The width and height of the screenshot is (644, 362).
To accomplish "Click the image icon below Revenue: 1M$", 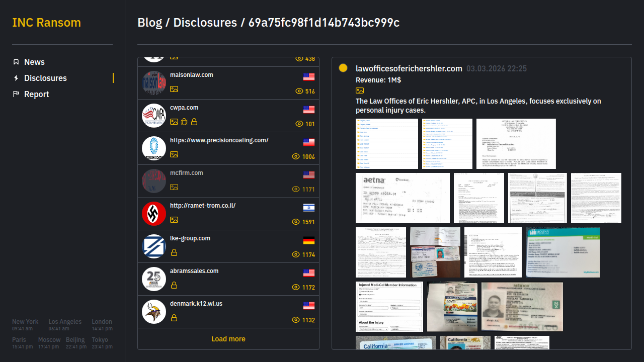I will coord(360,90).
